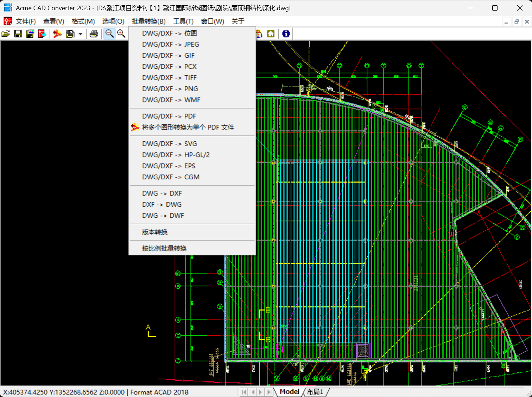Open the 窗口(W) menu
This screenshot has width=532, height=397.
[x=213, y=21]
